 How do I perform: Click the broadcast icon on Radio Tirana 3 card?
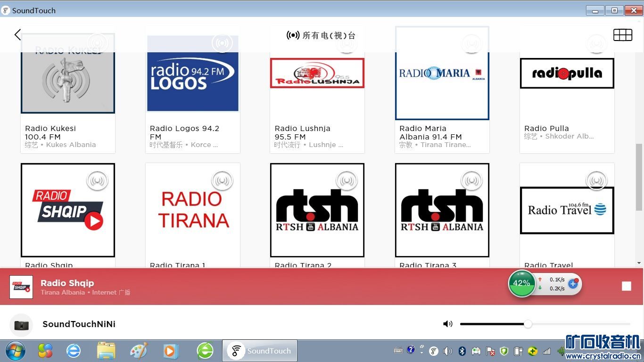[x=471, y=180]
